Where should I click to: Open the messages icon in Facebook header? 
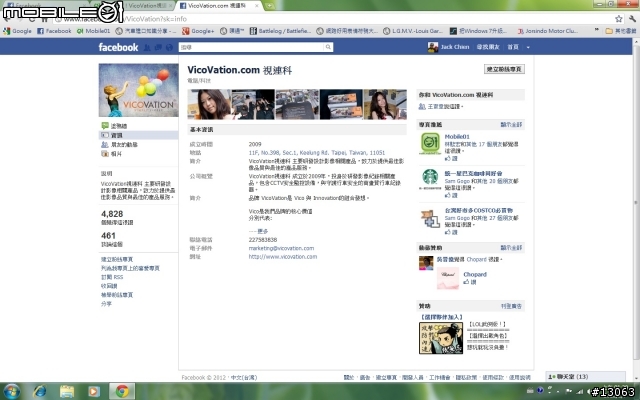coord(158,47)
